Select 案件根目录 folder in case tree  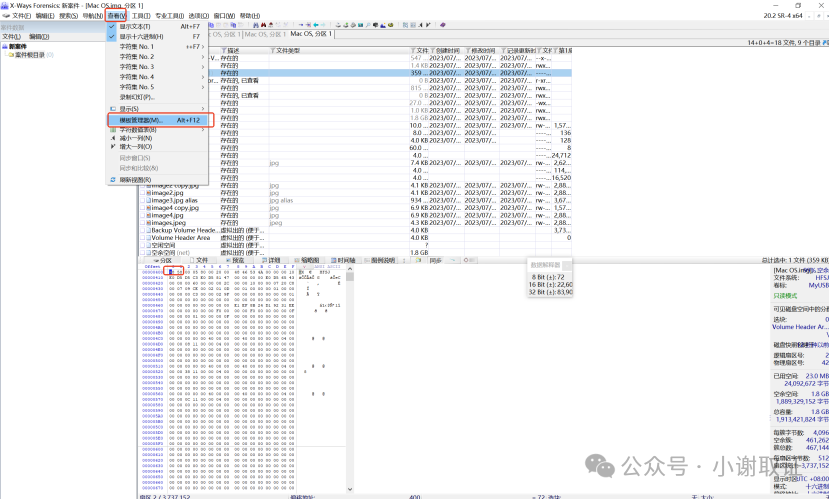tap(30, 54)
